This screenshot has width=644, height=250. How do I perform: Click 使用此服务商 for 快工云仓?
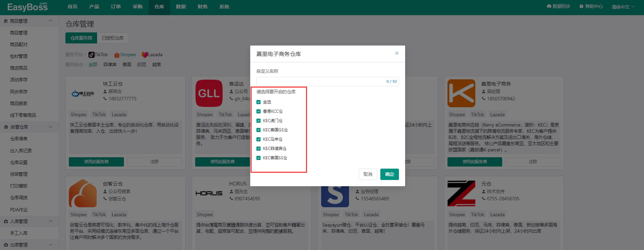coord(96,162)
